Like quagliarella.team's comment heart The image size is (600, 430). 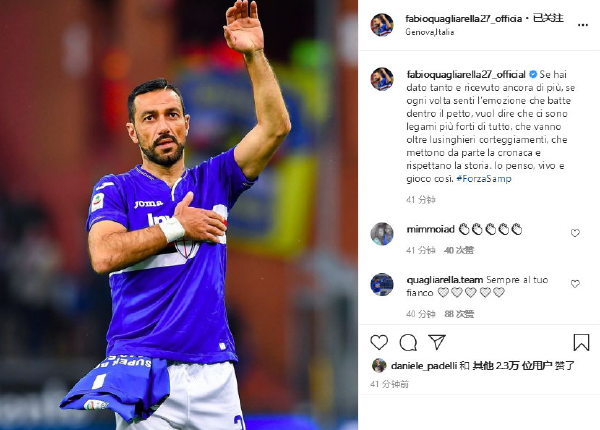(575, 284)
